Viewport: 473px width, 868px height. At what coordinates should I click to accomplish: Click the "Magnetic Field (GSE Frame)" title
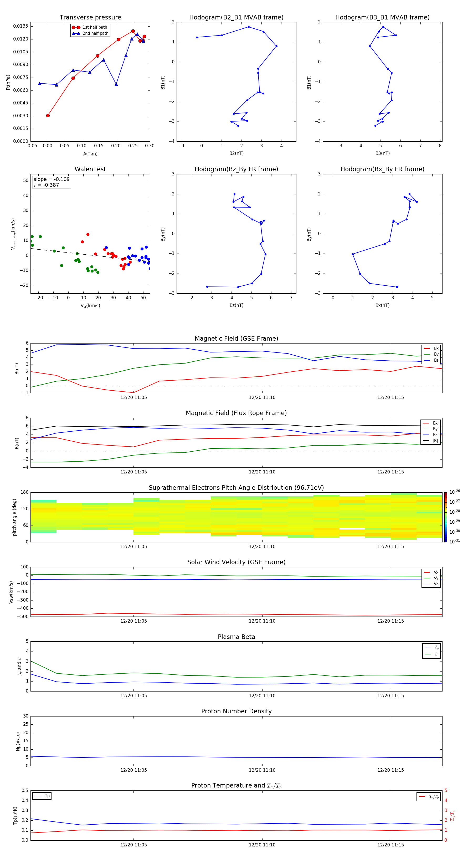click(x=236, y=339)
